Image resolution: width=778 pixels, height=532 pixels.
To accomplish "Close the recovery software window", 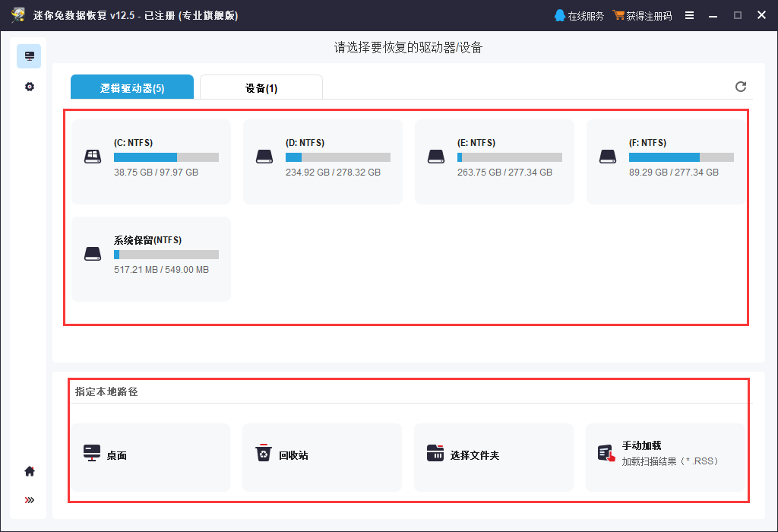I will click(x=761, y=15).
